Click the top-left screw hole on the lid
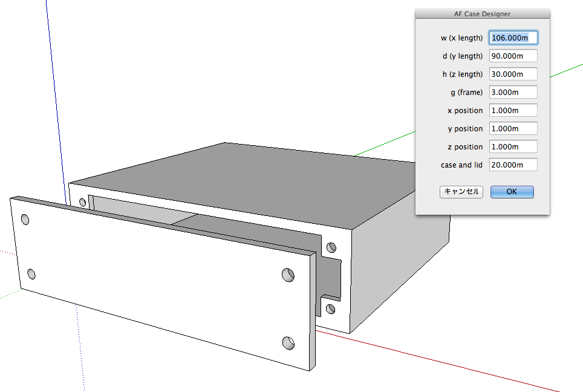This screenshot has width=583, height=392. click(x=25, y=218)
